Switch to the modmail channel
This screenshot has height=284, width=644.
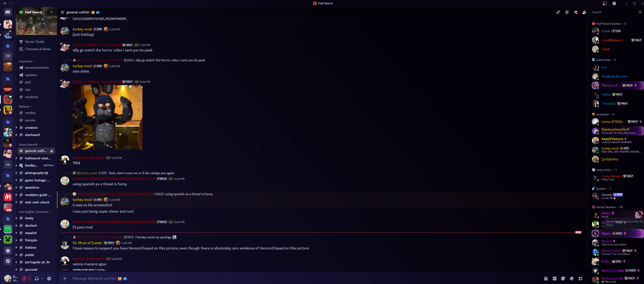pos(36,97)
